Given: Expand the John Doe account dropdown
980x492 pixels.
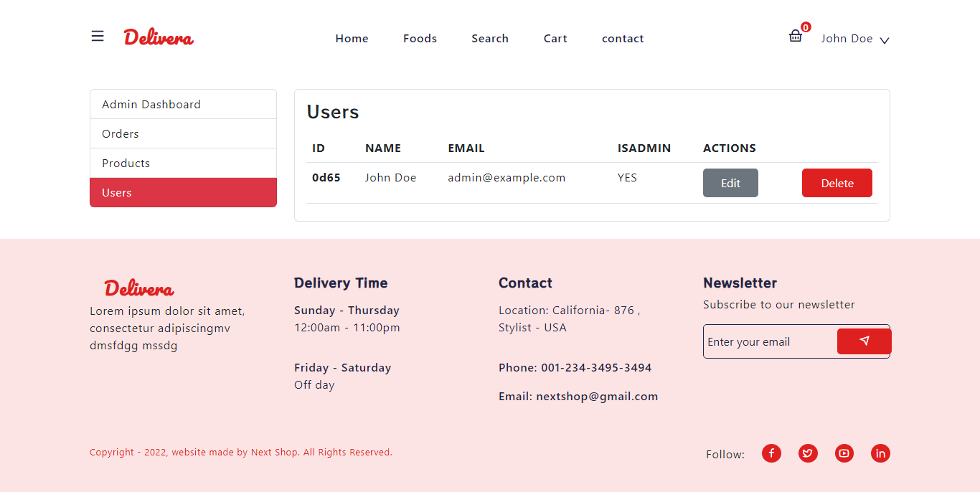Looking at the screenshot, I should (854, 38).
